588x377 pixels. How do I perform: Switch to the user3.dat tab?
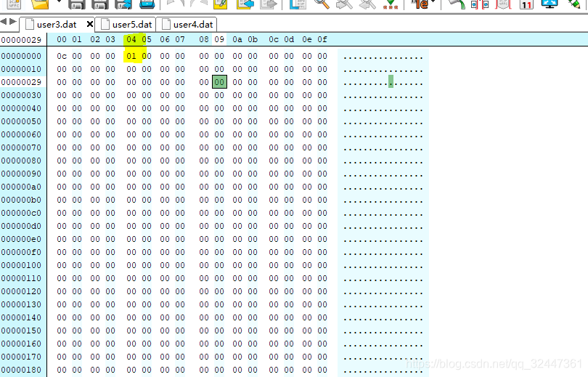coord(56,25)
